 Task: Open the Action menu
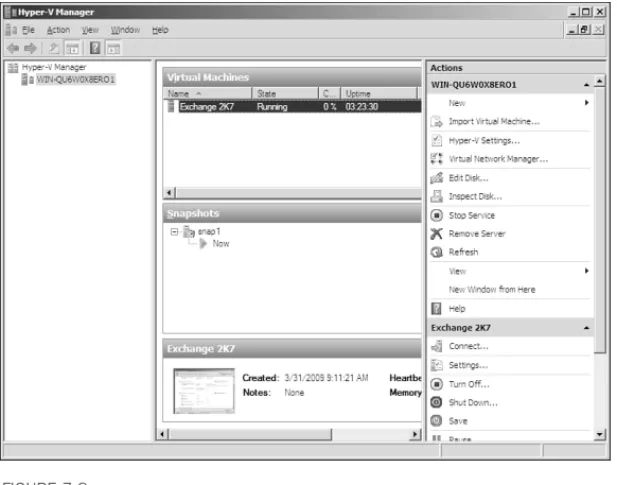[58, 30]
